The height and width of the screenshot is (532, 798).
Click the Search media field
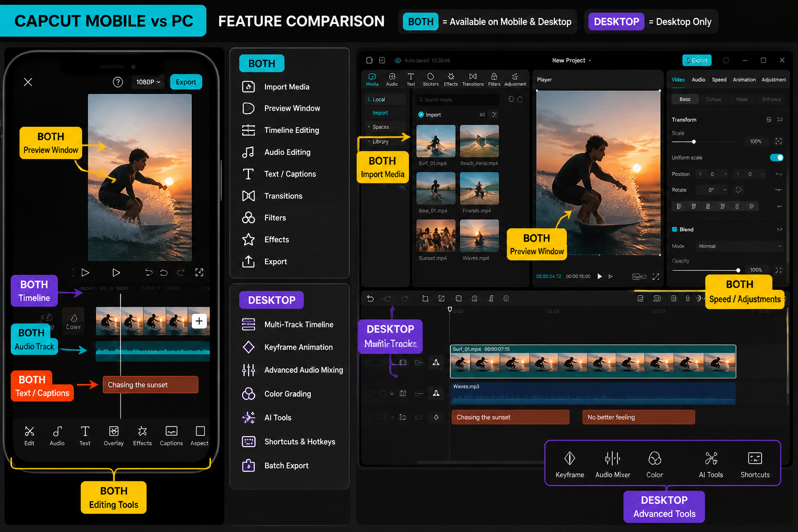click(457, 99)
